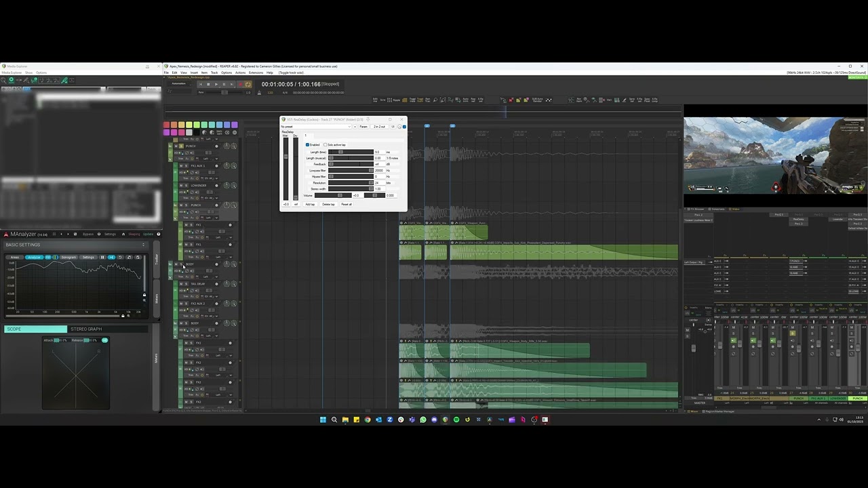
Task: Click the transport Play button in REAPER
Action: coord(216,84)
